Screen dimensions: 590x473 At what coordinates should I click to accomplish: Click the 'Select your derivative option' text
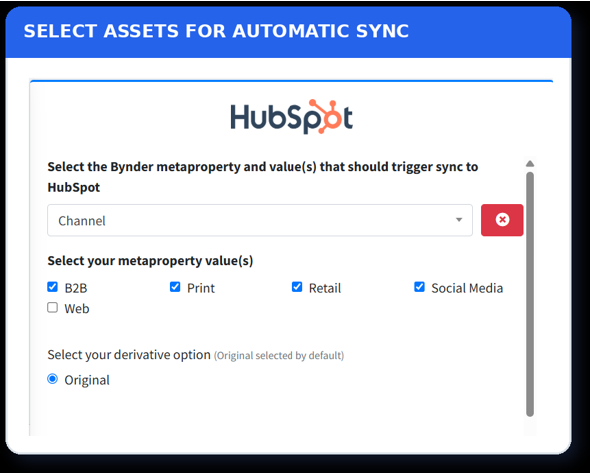129,354
